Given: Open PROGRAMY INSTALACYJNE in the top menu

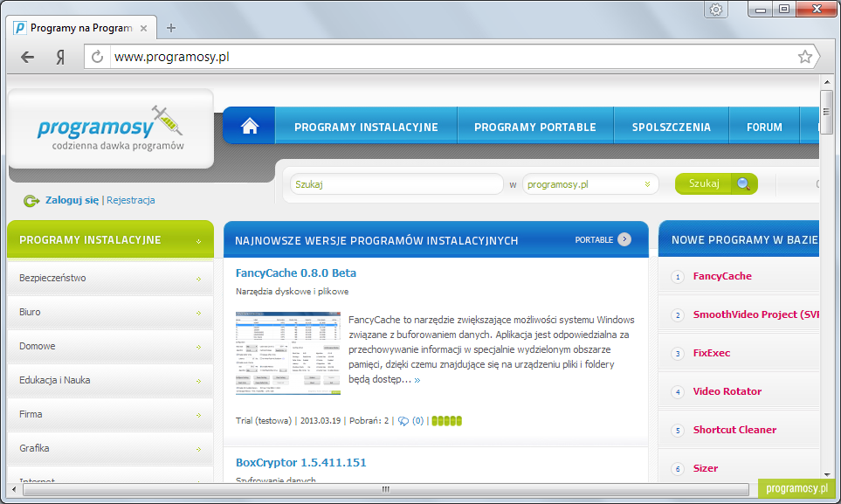Looking at the screenshot, I should 366,128.
